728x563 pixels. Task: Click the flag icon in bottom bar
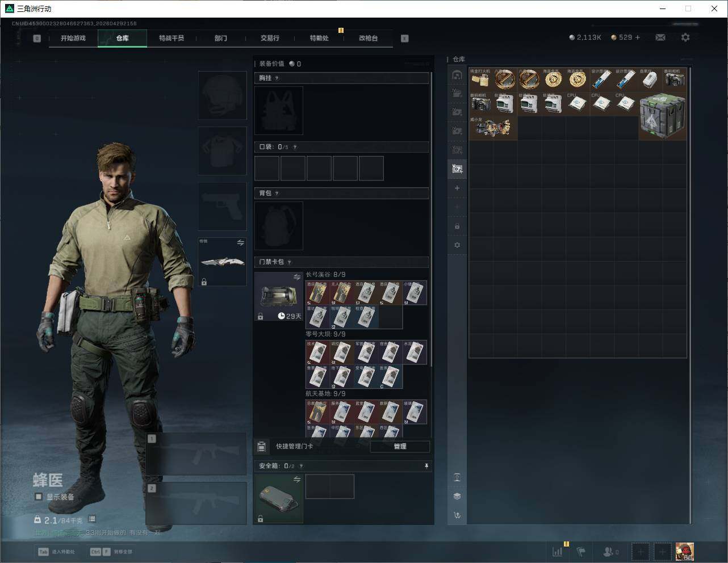(581, 551)
